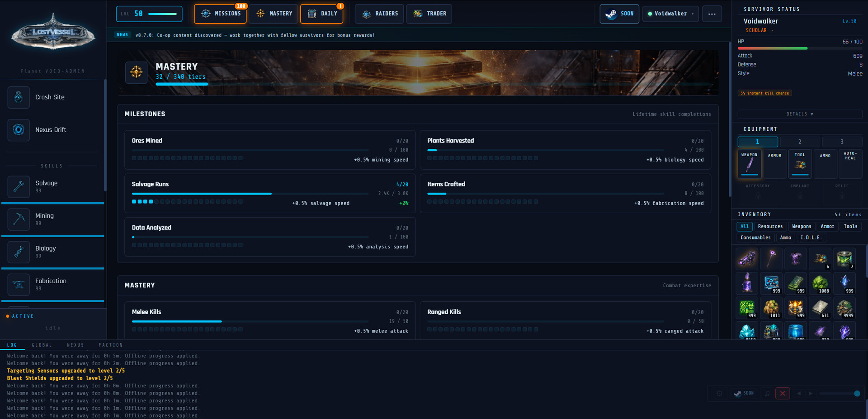Image resolution: width=868 pixels, height=419 pixels.
Task: Filter inventory by Weapons tab
Action: coord(802,226)
